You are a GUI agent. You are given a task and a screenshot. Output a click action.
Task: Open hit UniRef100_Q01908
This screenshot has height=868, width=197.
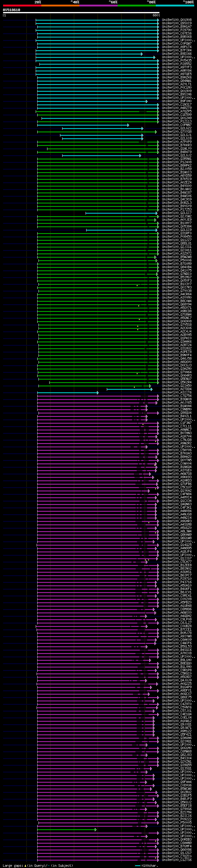click(176, 20)
